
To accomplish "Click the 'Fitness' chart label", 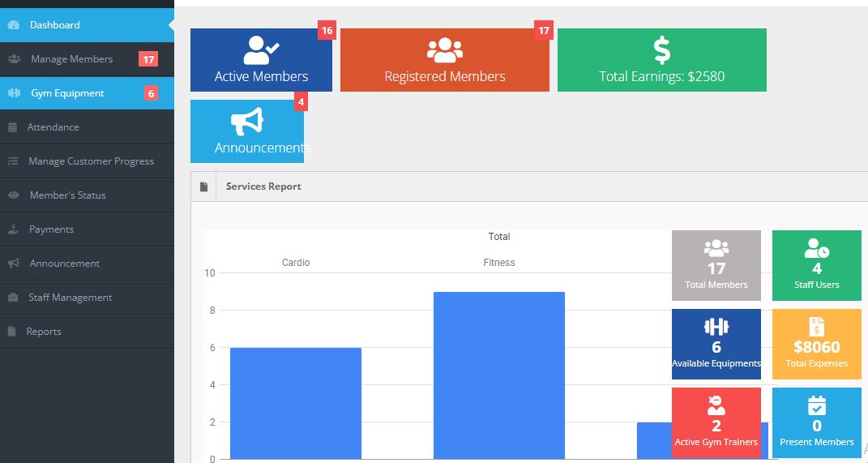I will coord(498,263).
